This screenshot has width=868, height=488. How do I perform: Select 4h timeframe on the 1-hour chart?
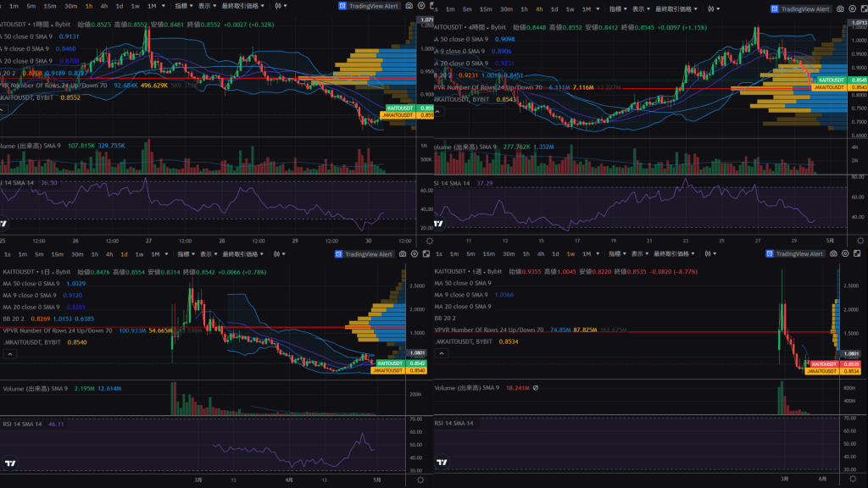(104, 6)
